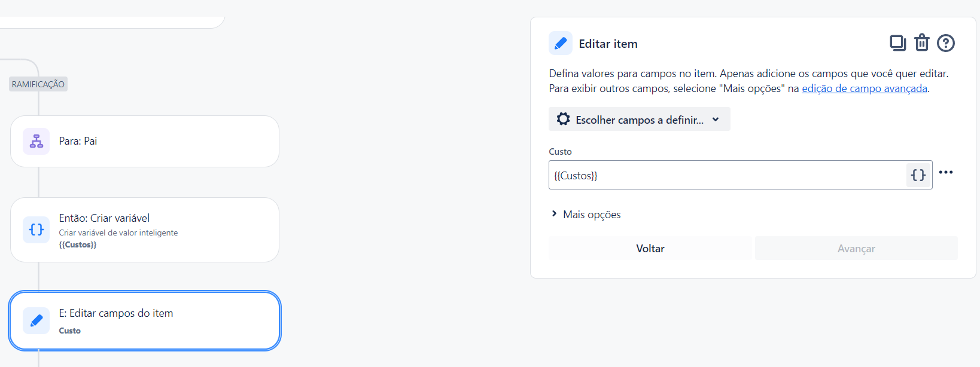Click the Custo subtitle under Editar campos
This screenshot has height=367, width=980.
[69, 331]
